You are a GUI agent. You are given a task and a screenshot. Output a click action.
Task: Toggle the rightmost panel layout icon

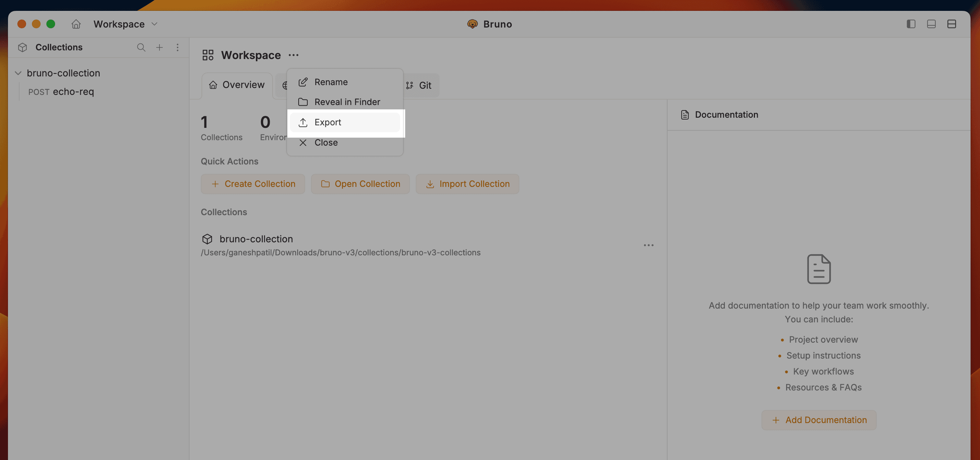(952, 24)
